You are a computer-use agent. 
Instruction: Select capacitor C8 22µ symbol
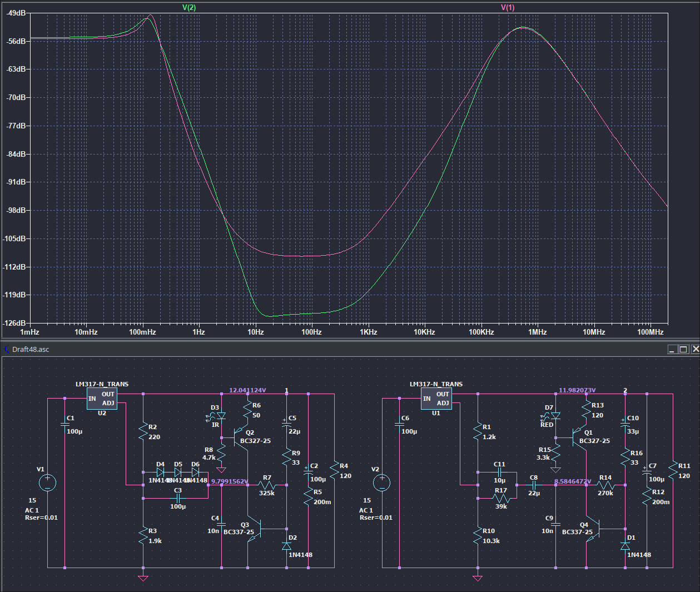(534, 485)
